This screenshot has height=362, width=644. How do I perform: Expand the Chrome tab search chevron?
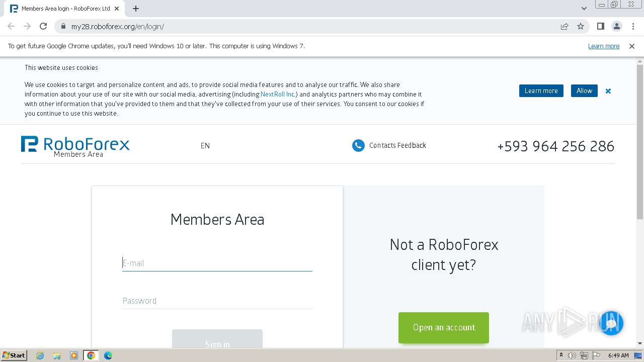584,9
